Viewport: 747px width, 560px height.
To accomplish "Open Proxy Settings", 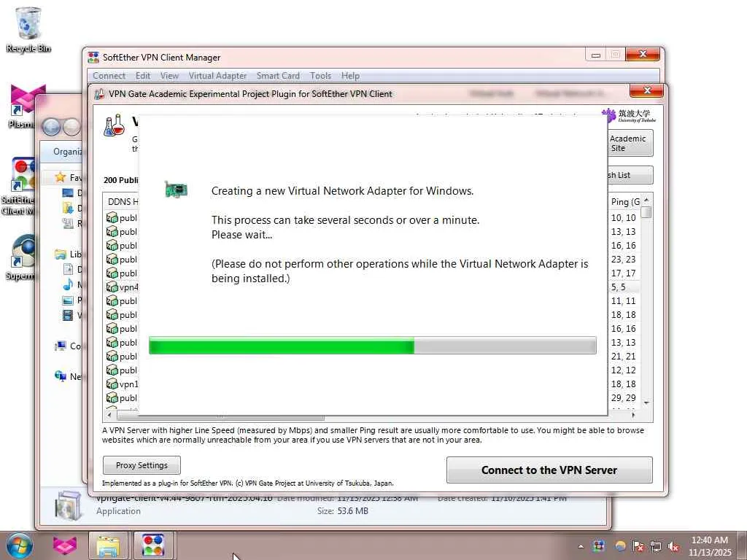I will (142, 465).
